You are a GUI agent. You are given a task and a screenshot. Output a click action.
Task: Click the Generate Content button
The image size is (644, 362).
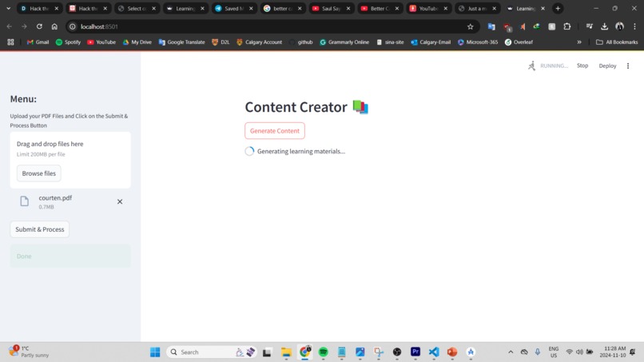point(275,131)
